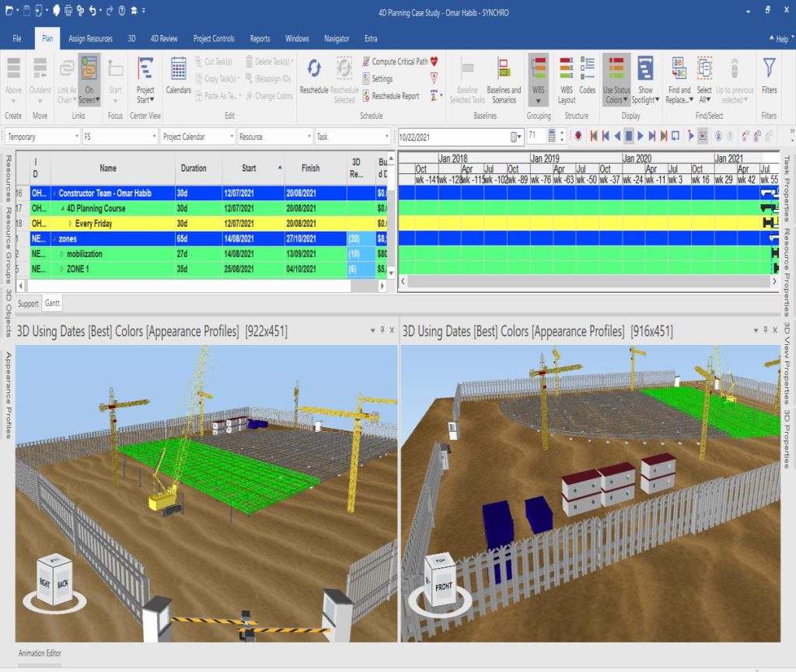Click the FRONT face of view cube

[444, 587]
